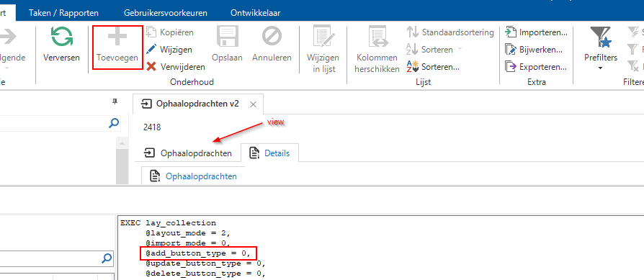
Task: Toggle the panel pin icon
Action: pos(115,101)
